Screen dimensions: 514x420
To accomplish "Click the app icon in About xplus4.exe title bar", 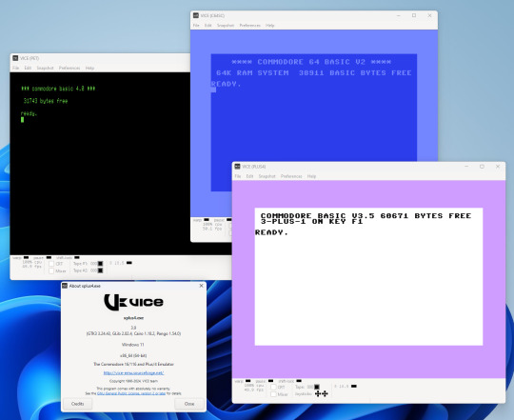I will point(65,286).
